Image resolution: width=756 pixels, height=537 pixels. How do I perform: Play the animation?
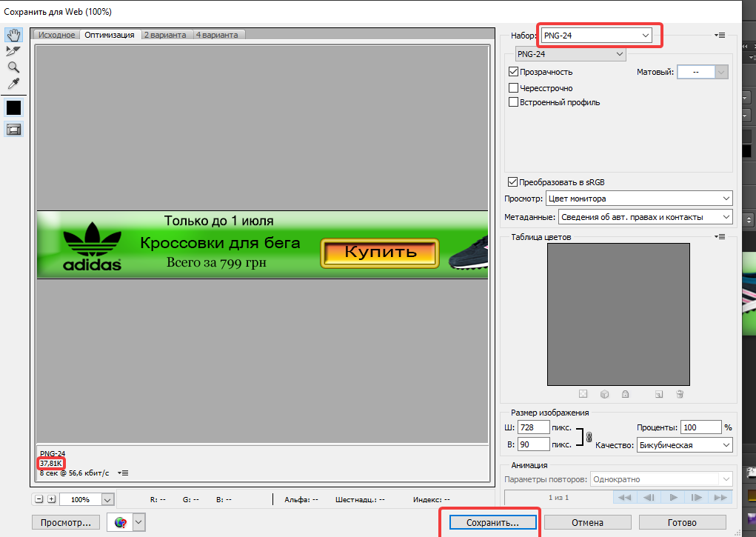[673, 498]
